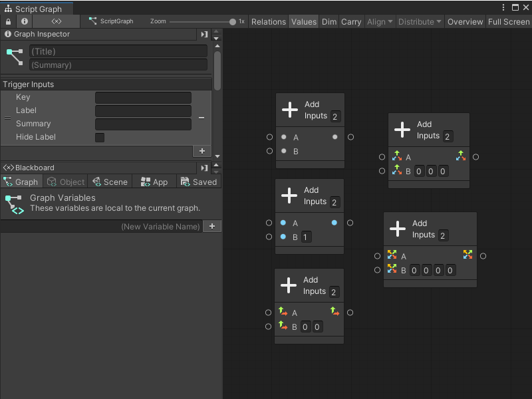This screenshot has height=399, width=532.
Task: Toggle the Dim option in toolbar
Action: [329, 21]
